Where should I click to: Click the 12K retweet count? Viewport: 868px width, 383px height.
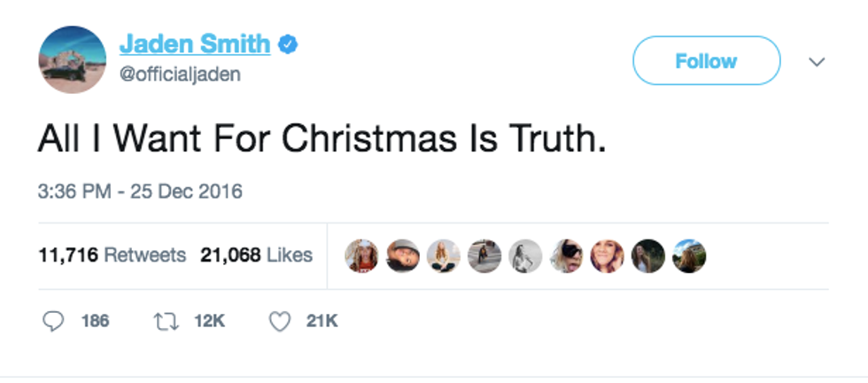209,322
